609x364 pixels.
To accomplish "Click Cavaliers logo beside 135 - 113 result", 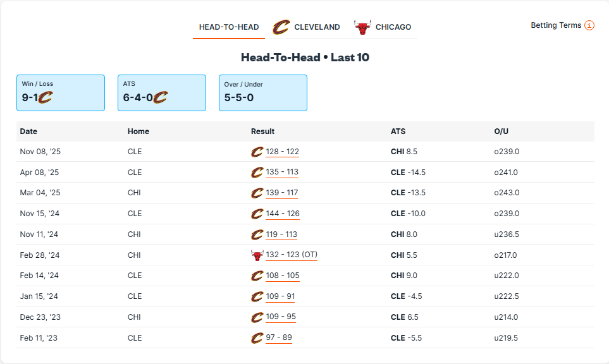I will [257, 172].
